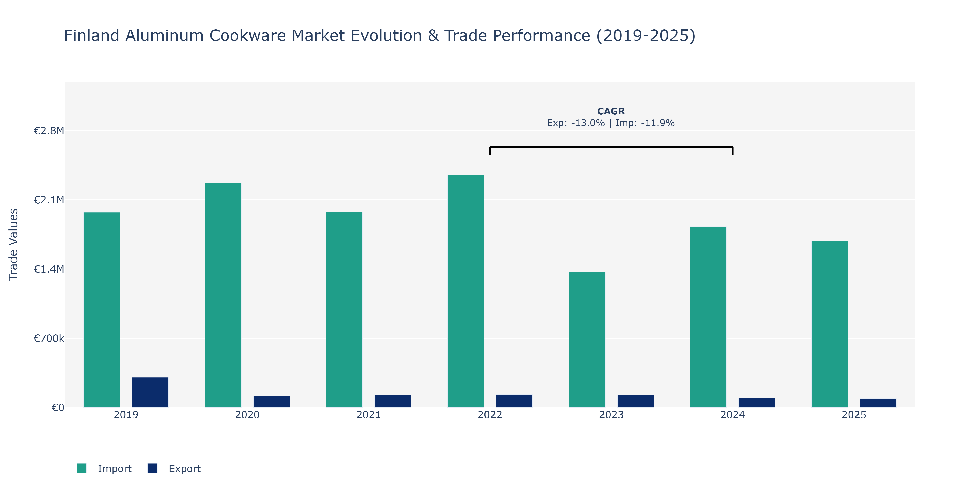Click the 2021 Export bar

coord(393,401)
